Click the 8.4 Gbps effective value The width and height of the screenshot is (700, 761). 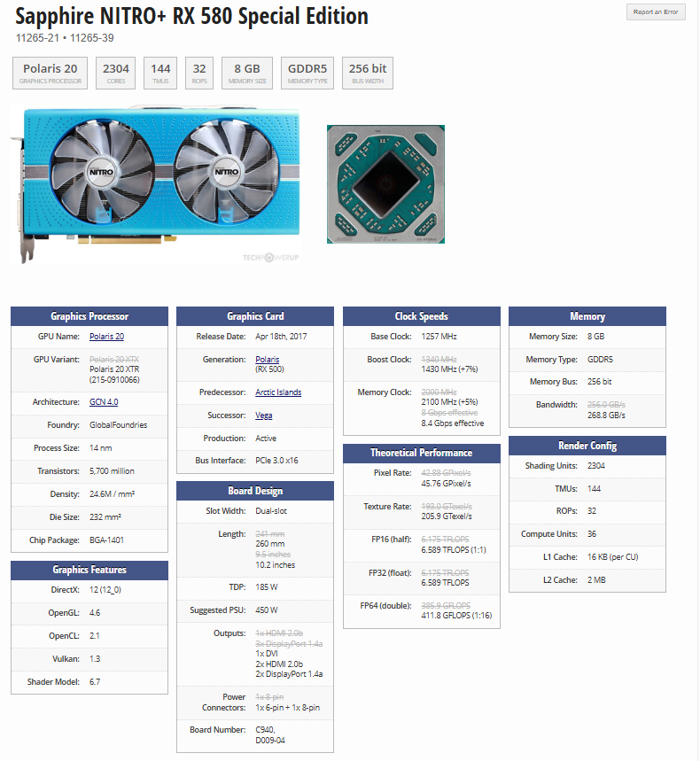point(453,423)
